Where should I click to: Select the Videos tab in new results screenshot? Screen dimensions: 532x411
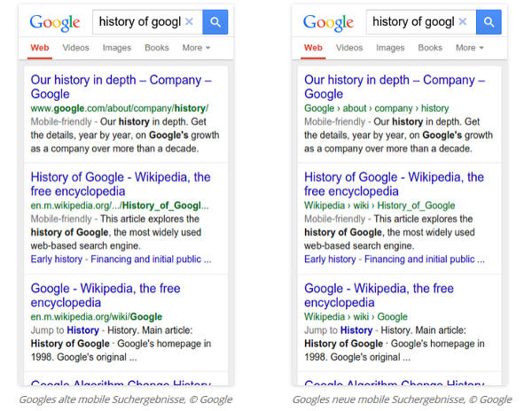[349, 48]
